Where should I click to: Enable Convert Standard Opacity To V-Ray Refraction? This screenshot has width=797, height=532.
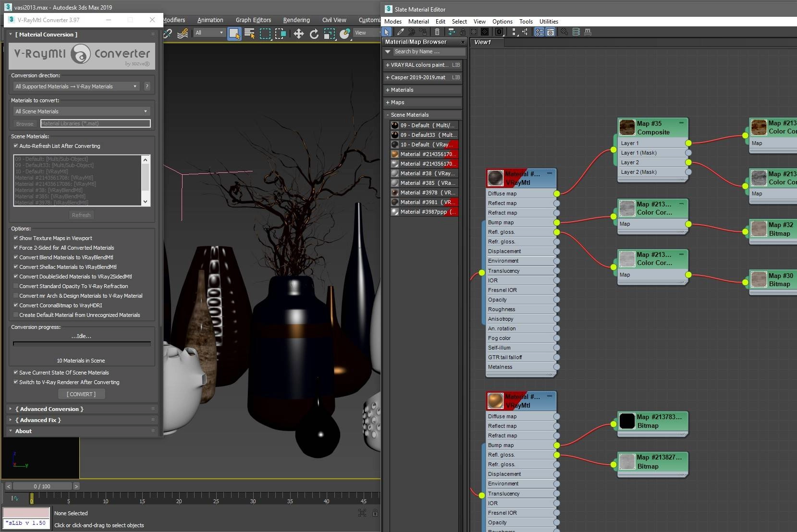click(x=16, y=286)
